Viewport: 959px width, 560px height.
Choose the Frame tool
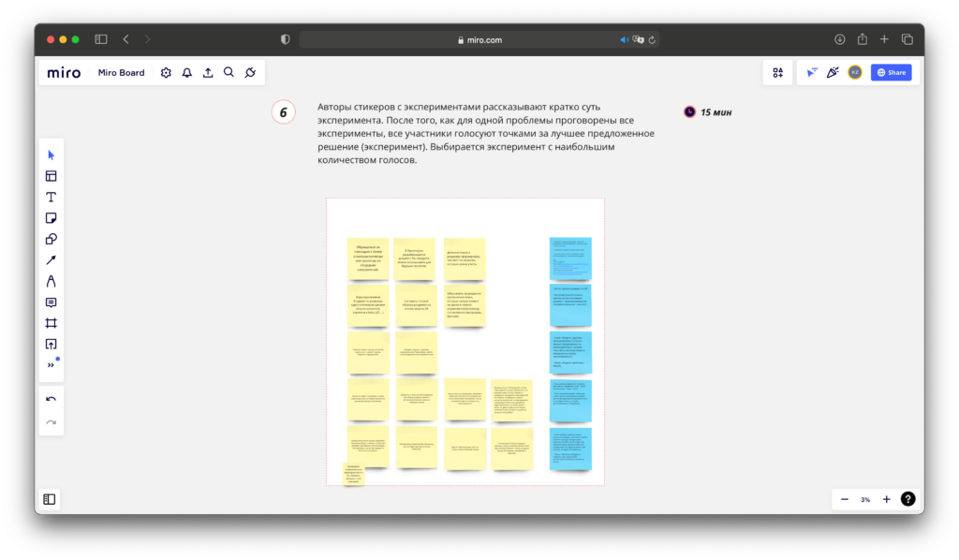pyautogui.click(x=51, y=323)
